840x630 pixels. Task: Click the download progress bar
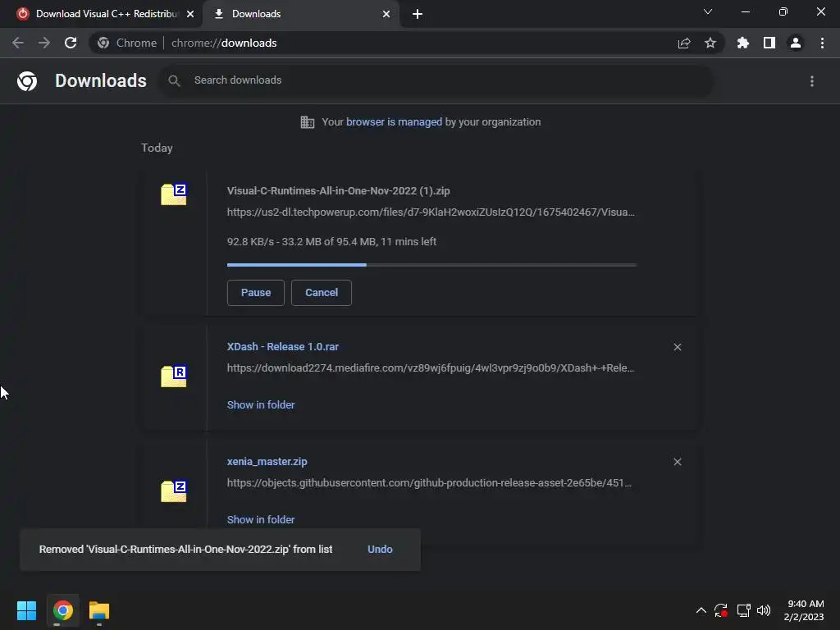431,265
